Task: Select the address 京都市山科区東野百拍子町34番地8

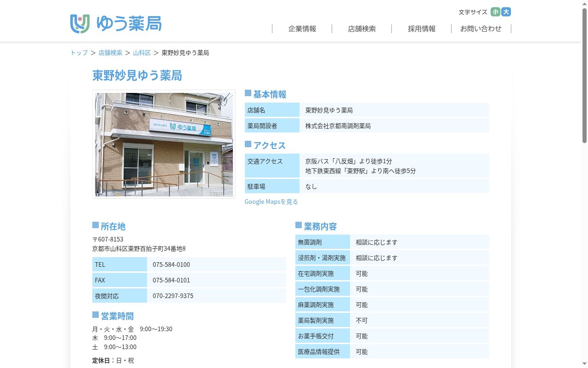Action: (139, 249)
